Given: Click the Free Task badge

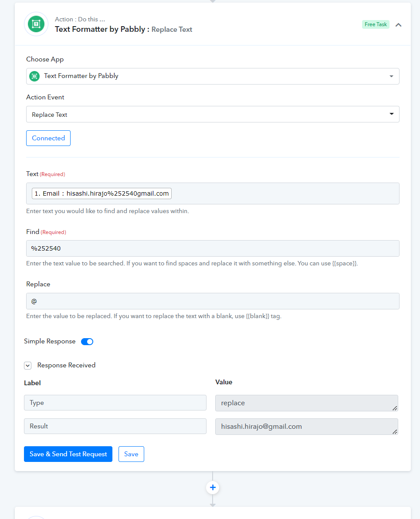Looking at the screenshot, I should click(x=376, y=24).
